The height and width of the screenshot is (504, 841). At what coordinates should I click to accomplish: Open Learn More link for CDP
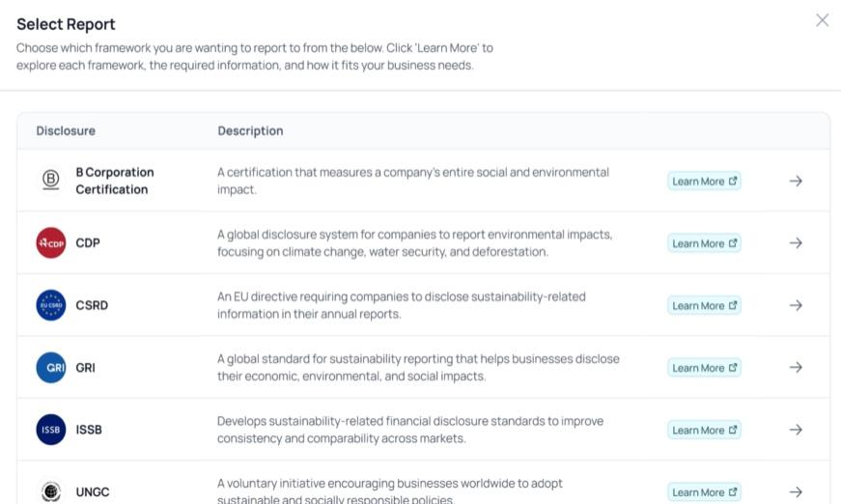pos(704,243)
